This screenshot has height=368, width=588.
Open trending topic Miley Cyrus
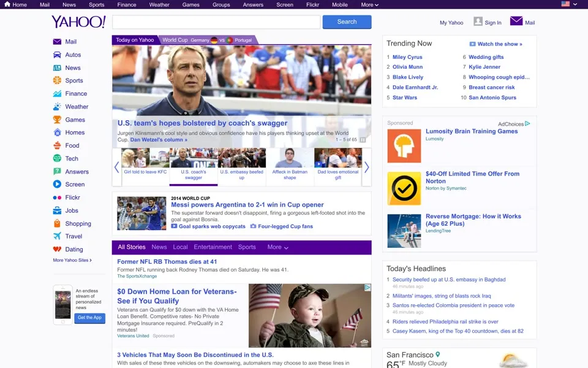pos(407,57)
